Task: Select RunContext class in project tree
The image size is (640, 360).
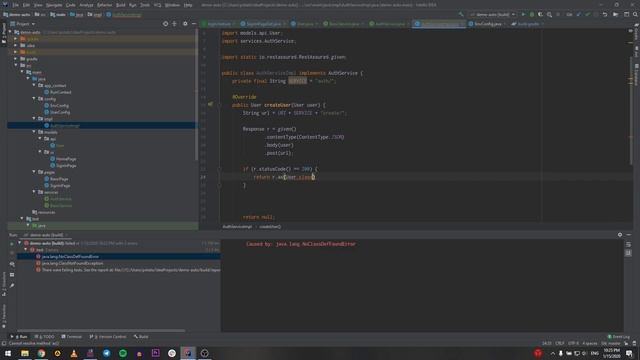Action: [58, 92]
